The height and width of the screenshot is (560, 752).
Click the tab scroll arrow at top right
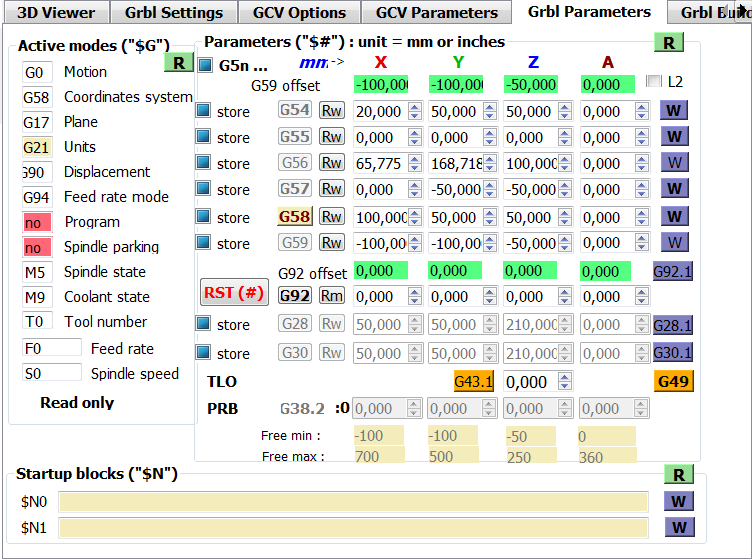743,9
